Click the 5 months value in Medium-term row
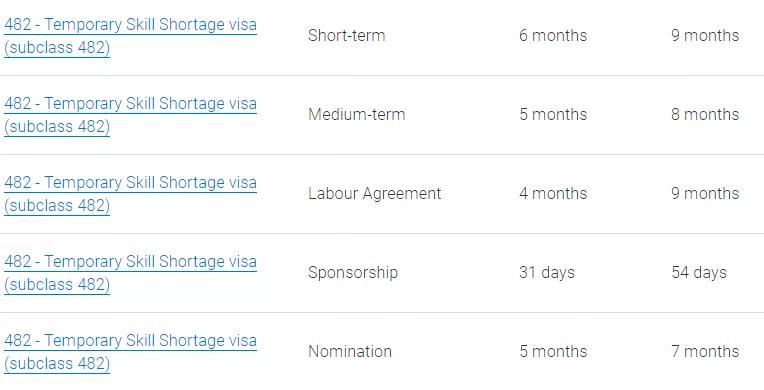764x390 pixels. click(x=553, y=115)
